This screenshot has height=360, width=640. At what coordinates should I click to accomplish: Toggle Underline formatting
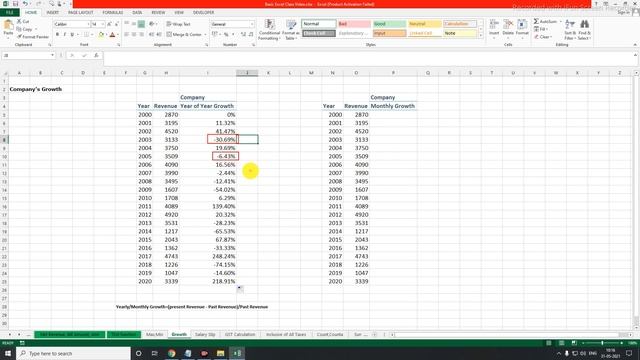72,35
